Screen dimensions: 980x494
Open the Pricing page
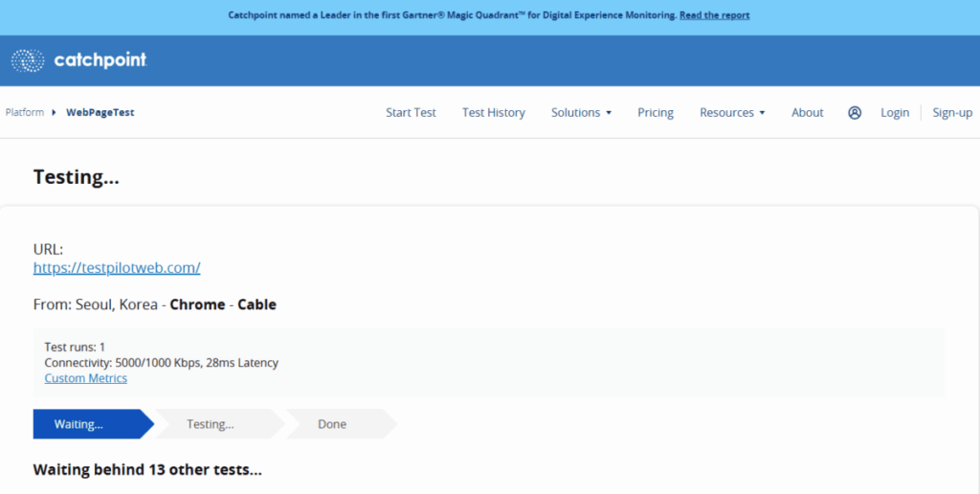tap(656, 113)
